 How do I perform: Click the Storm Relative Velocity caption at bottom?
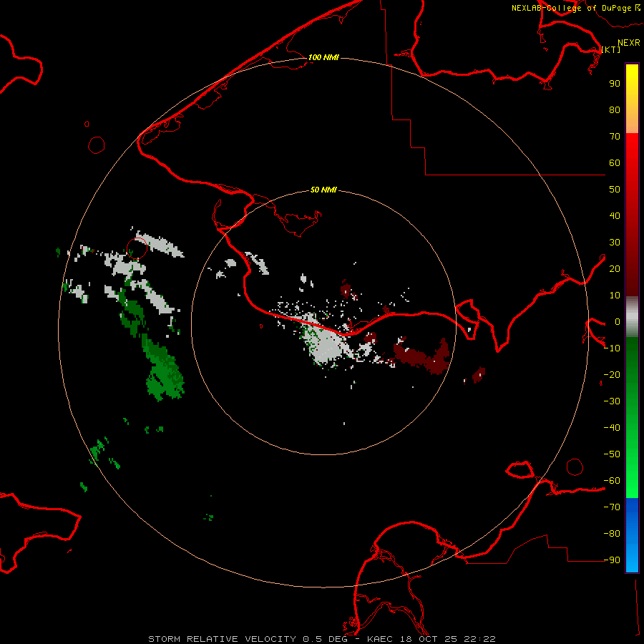click(322, 639)
